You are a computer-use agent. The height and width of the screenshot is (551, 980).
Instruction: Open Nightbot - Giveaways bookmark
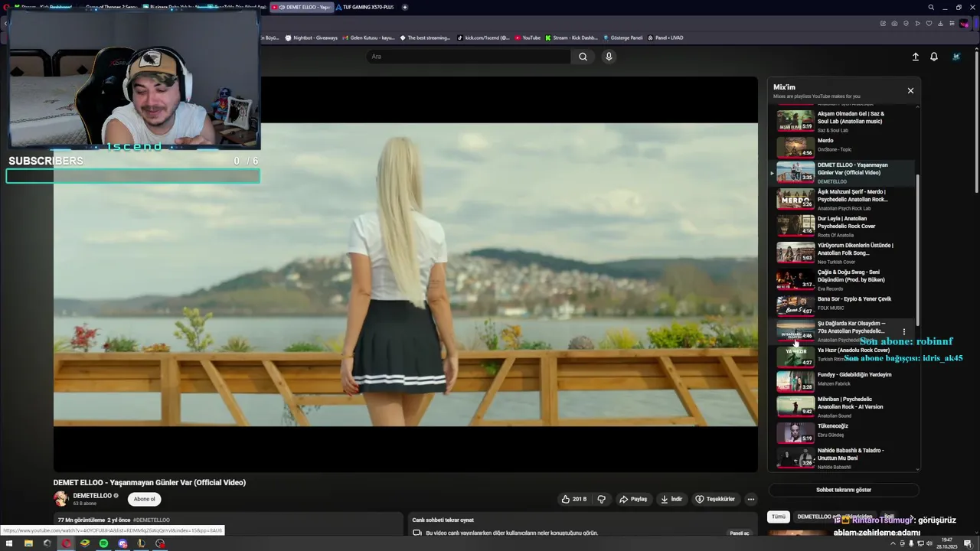[x=311, y=37]
